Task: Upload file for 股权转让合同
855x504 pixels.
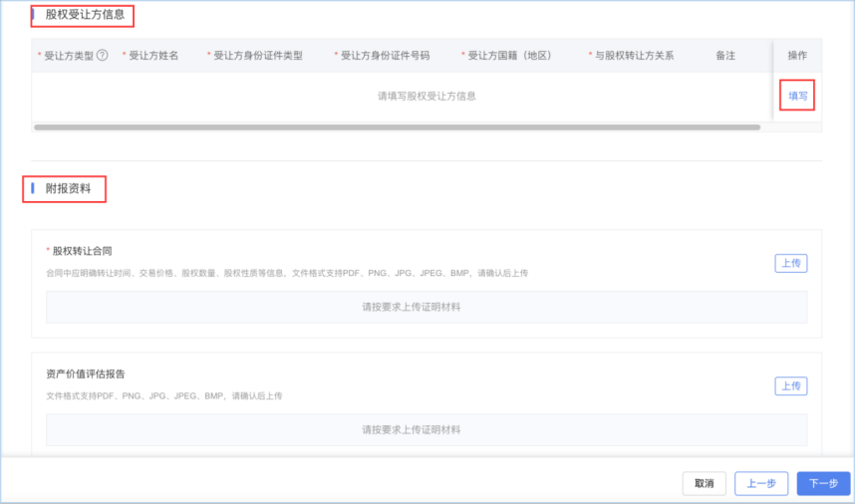Action: tap(790, 263)
